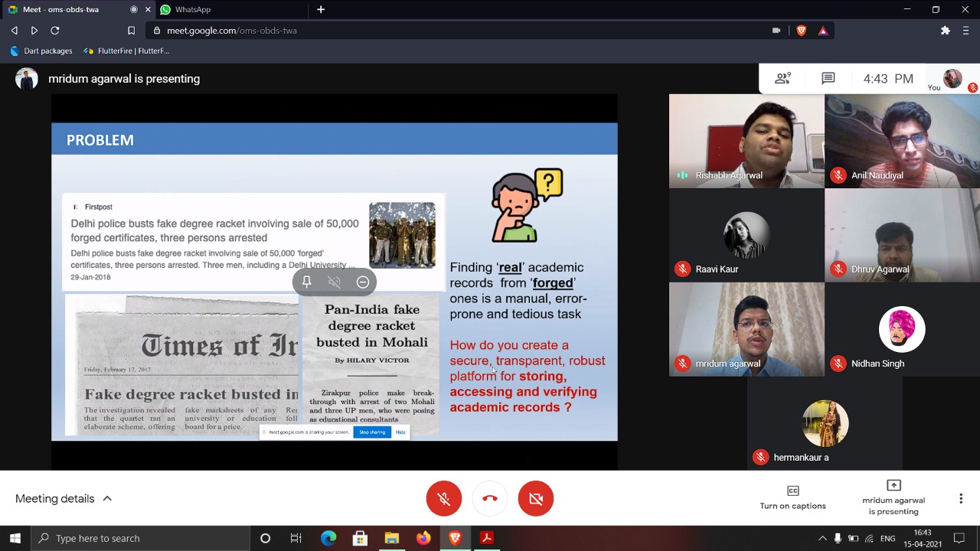Pin the presentation using the pin icon
The image size is (980, 551).
pyautogui.click(x=306, y=282)
